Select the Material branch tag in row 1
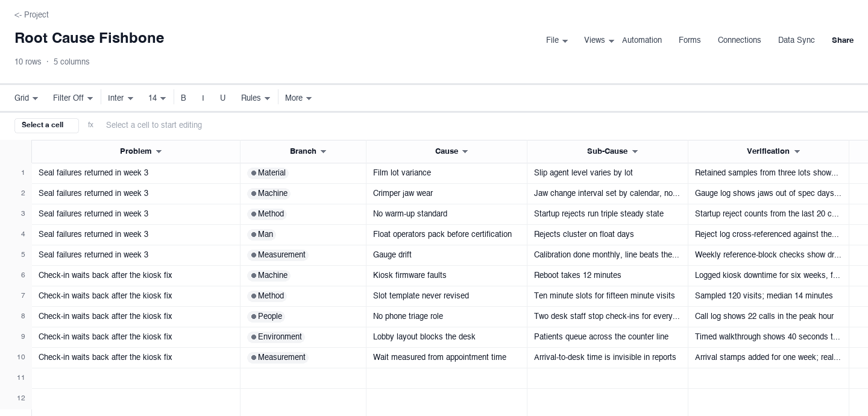Viewport: 868px width, 416px height. point(268,173)
